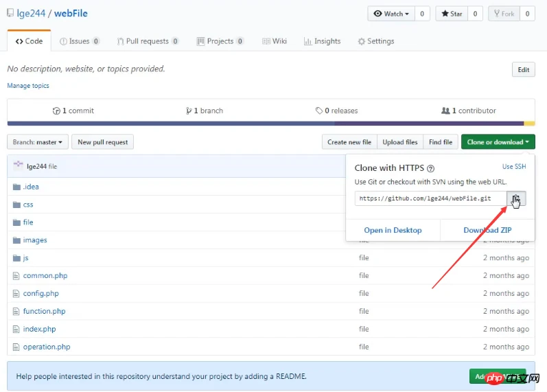This screenshot has width=547, height=392.
Task: Star the webFile repository
Action: pyautogui.click(x=451, y=14)
